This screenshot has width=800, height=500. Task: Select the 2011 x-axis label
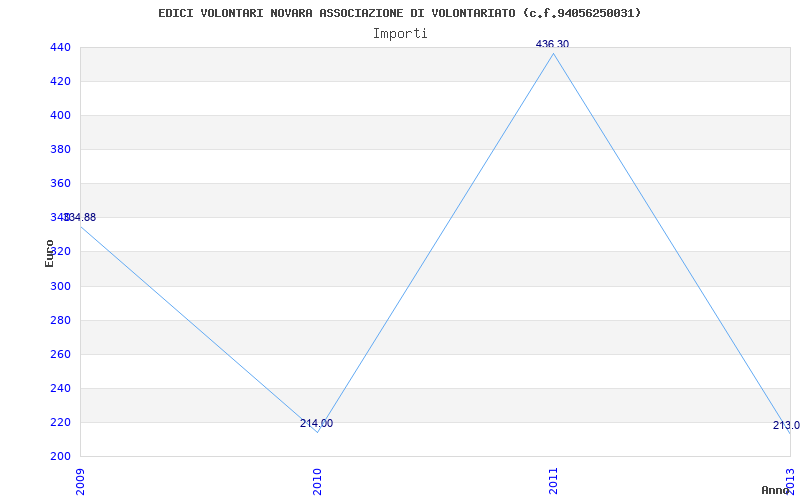point(554,481)
